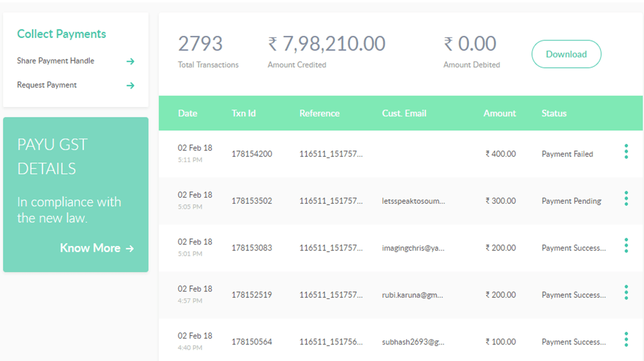Image resolution: width=644 pixels, height=361 pixels.
Task: Click the Payment Failed status
Action: (x=567, y=154)
